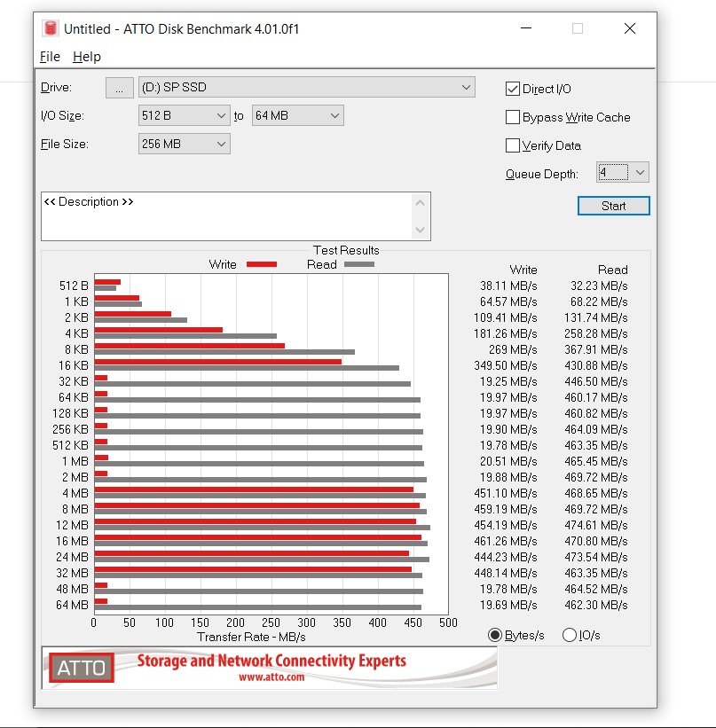
Task: Open the File Size dropdown (256 MB)
Action: point(184,144)
